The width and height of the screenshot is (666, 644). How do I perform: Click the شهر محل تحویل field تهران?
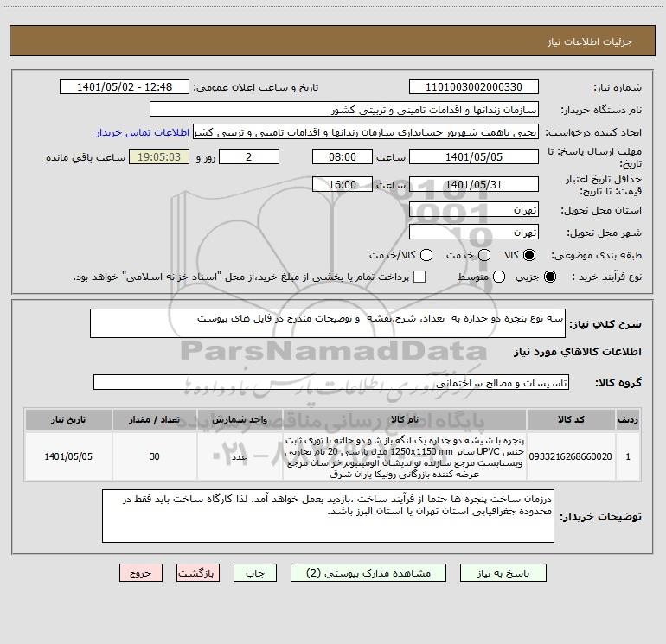click(474, 232)
